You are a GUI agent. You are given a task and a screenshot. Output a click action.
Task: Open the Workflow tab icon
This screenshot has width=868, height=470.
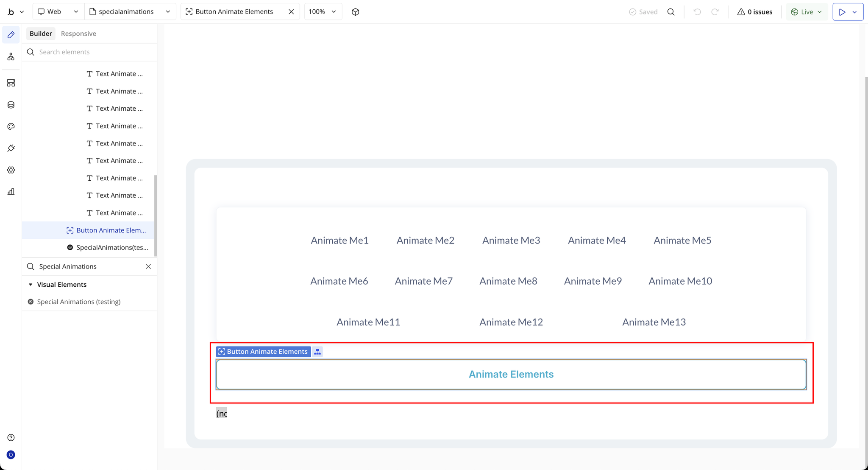click(11, 57)
